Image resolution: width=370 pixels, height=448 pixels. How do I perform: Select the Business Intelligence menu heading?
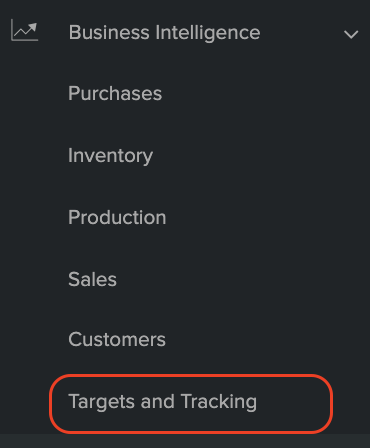click(164, 32)
